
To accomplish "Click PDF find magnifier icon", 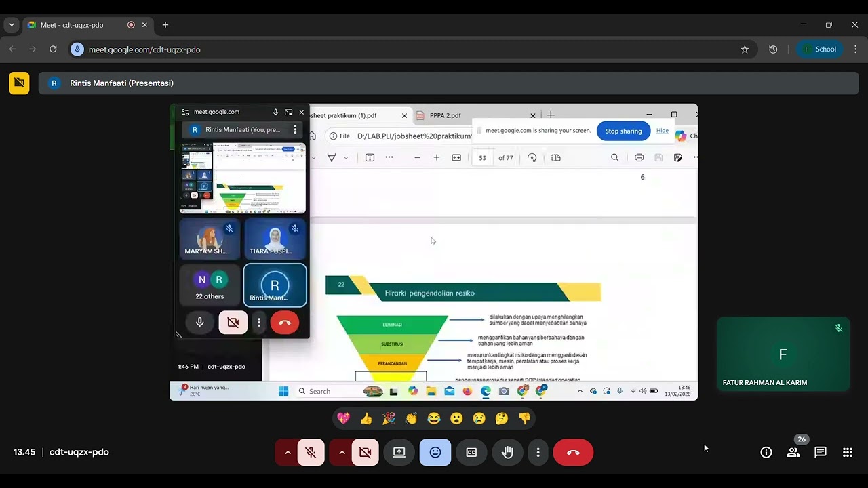I will tap(615, 157).
